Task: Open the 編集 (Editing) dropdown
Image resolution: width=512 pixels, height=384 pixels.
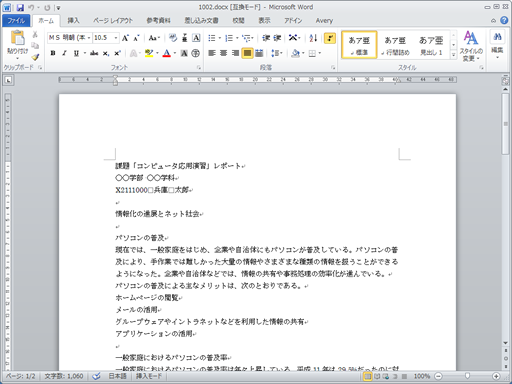Action: coord(497,45)
